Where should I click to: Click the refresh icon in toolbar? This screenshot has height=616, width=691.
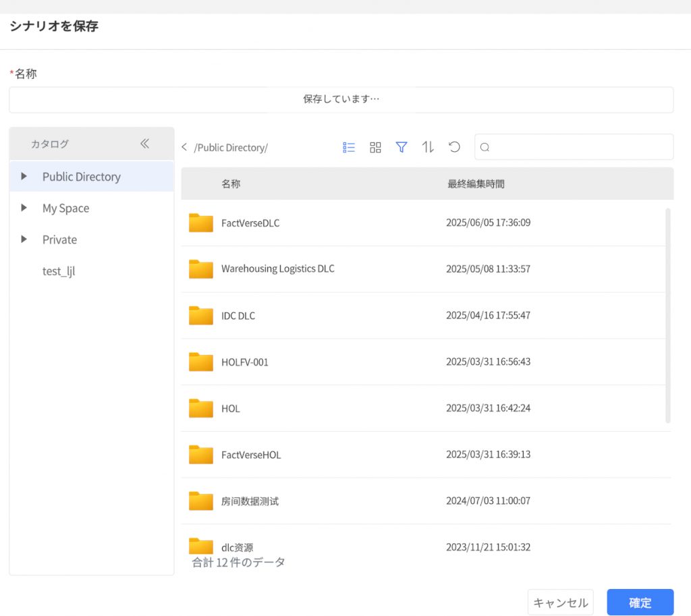[454, 147]
